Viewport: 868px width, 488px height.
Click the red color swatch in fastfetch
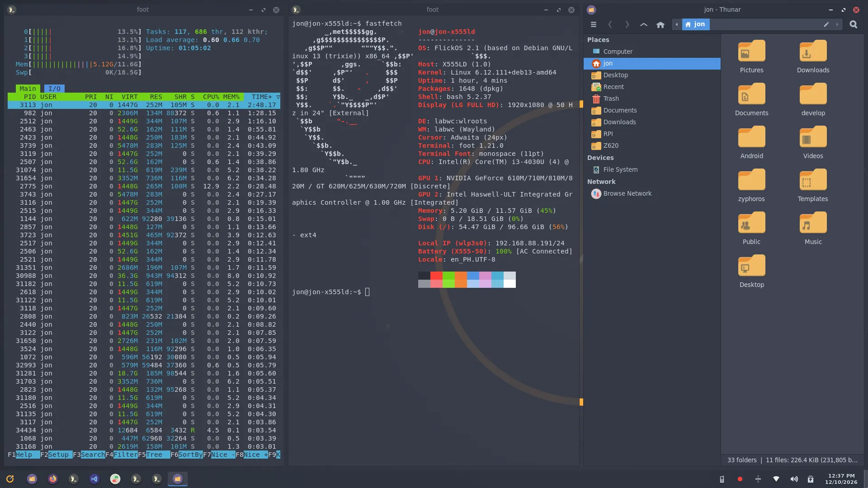pyautogui.click(x=436, y=276)
